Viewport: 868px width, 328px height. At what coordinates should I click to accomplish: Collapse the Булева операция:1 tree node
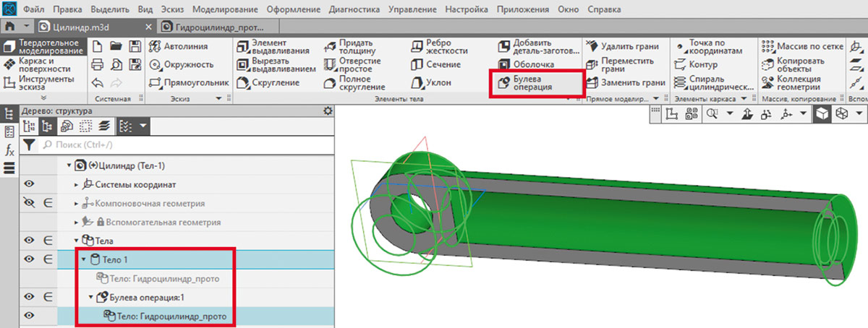point(91,296)
